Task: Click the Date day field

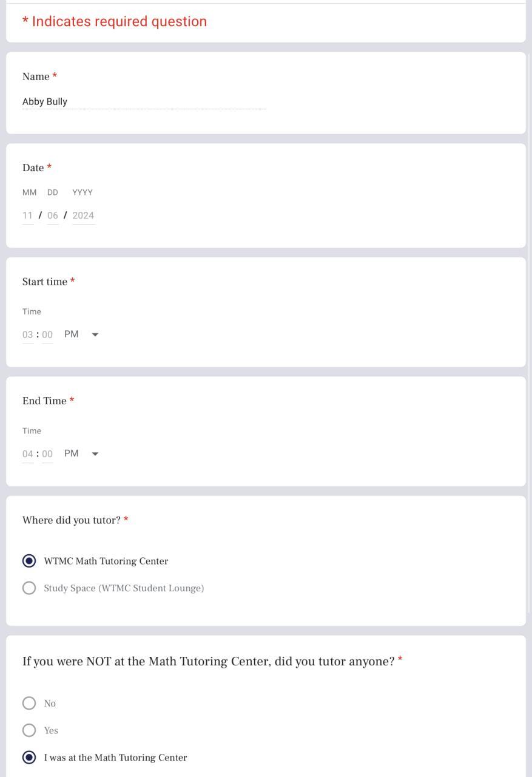Action: 53,215
